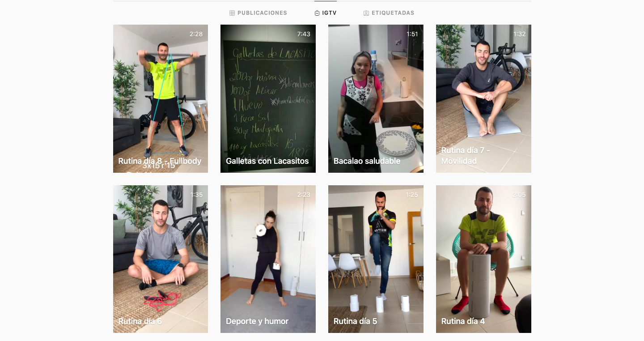Open the Galletas con Lacasitos chalkboard video
This screenshot has width=644, height=341.
click(268, 98)
